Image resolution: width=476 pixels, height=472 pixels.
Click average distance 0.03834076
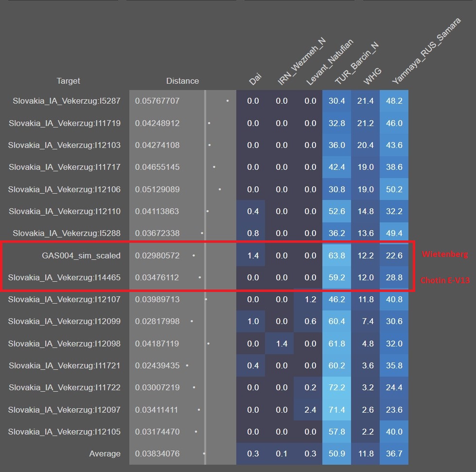pyautogui.click(x=157, y=454)
